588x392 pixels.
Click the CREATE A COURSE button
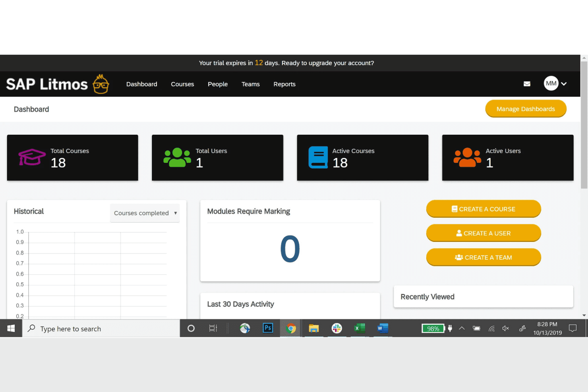click(x=484, y=209)
